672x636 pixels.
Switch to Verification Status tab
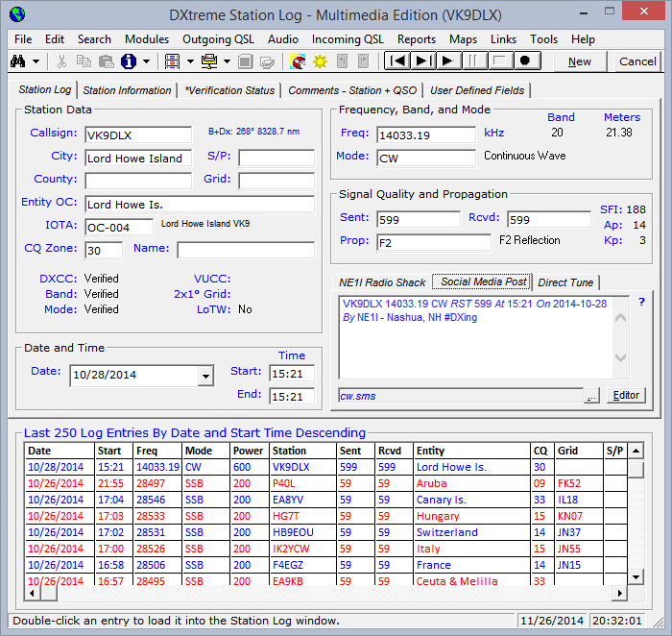[229, 90]
